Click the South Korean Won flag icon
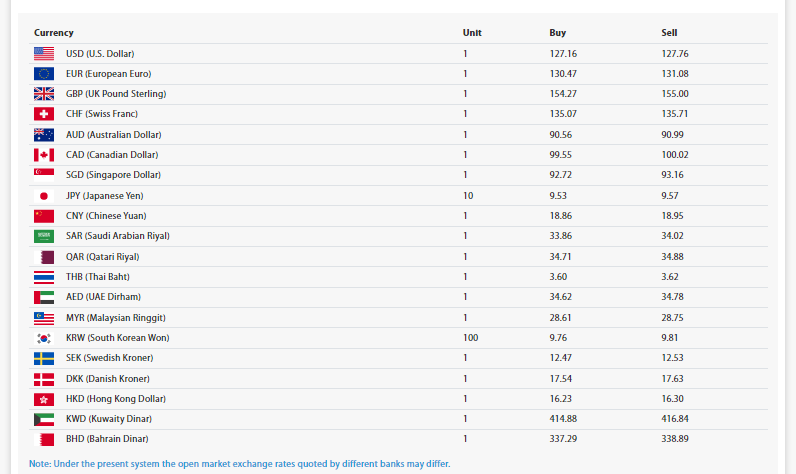This screenshot has width=796, height=474. coord(44,338)
